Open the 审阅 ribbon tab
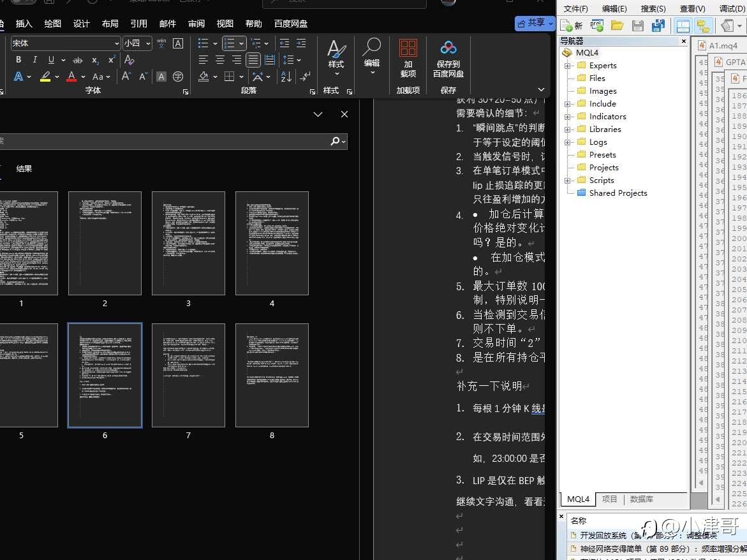Screen dimensions: 747x560 point(196,24)
